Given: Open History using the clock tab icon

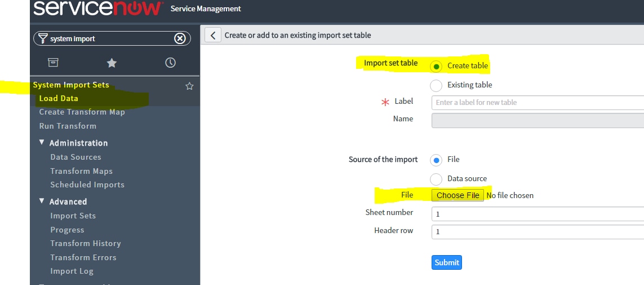Looking at the screenshot, I should [170, 63].
